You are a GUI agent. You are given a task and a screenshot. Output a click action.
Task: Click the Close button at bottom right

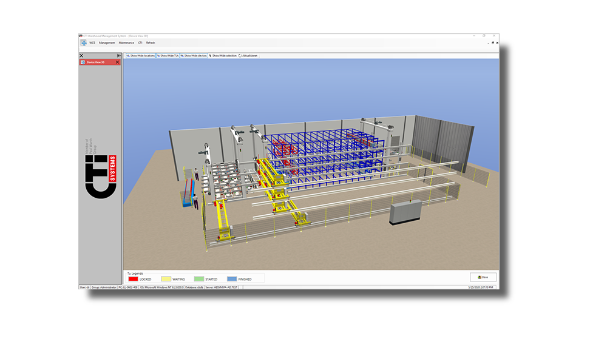(x=483, y=277)
